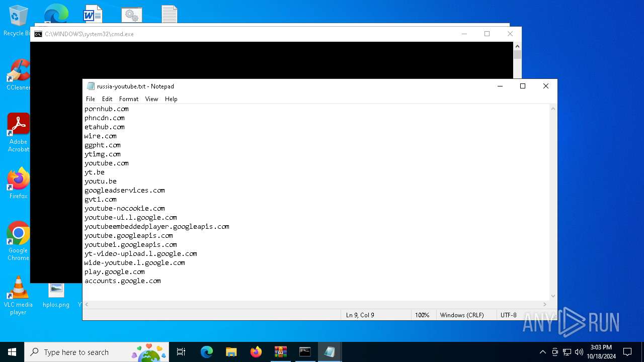The image size is (644, 362).
Task: Show hidden system tray icons
Action: tap(542, 352)
